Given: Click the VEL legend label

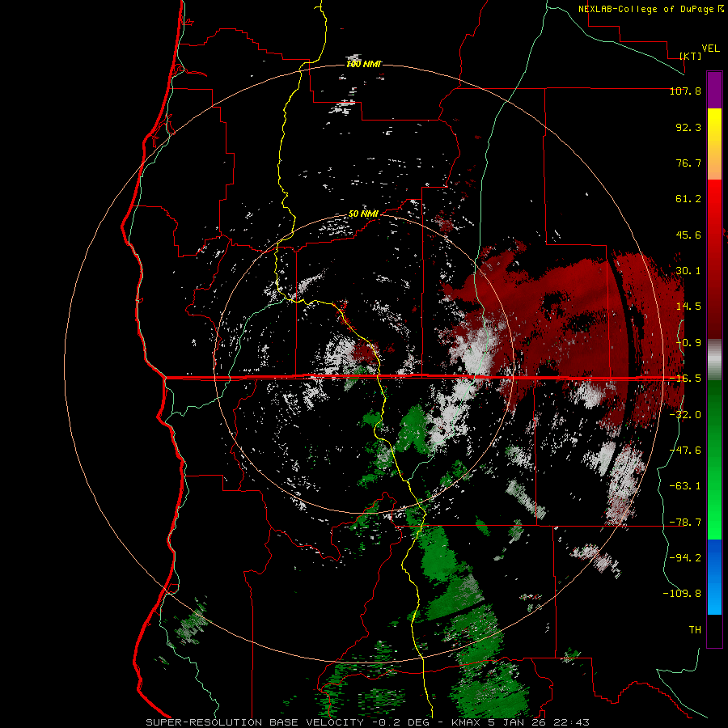Looking at the screenshot, I should coord(710,49).
